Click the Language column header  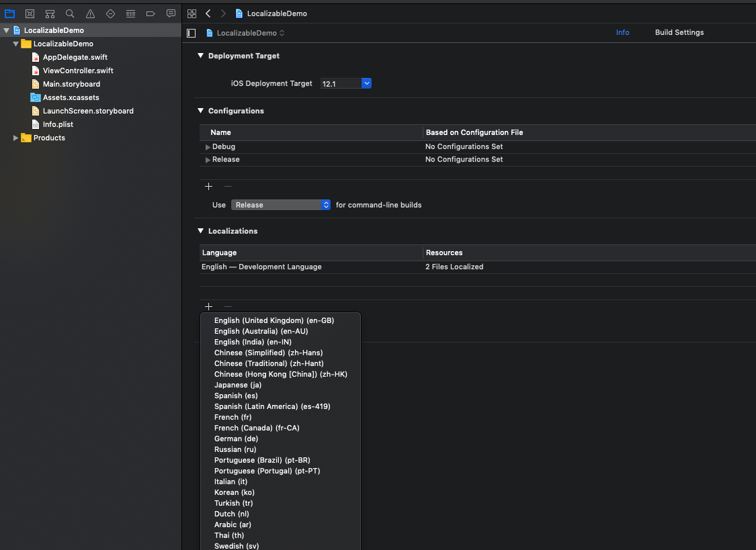(x=311, y=253)
